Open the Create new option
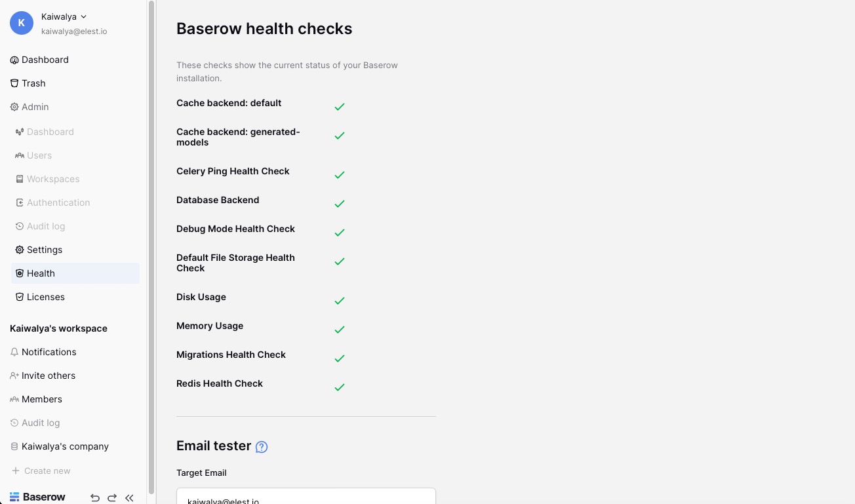Viewport: 855px width, 504px height. click(x=47, y=471)
